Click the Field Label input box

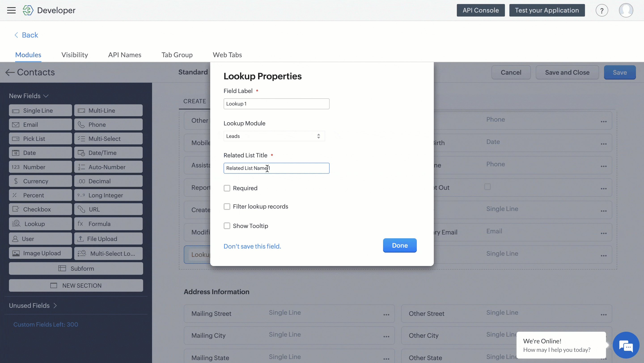(x=276, y=104)
